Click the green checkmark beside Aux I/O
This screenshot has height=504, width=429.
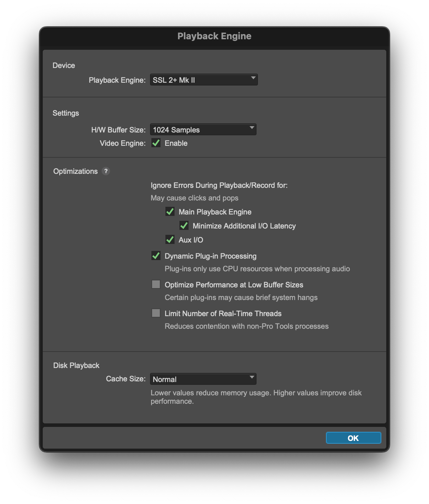click(x=170, y=240)
